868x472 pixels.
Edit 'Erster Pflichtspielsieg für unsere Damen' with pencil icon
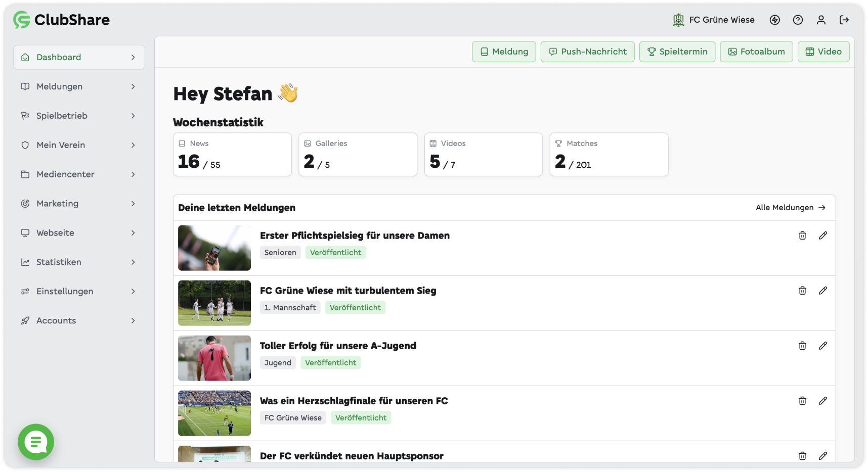pyautogui.click(x=823, y=235)
